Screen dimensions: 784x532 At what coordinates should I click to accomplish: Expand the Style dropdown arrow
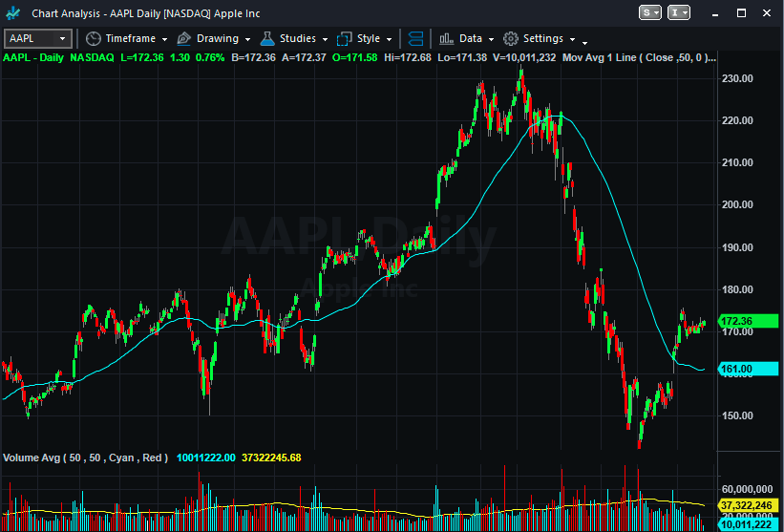point(390,39)
